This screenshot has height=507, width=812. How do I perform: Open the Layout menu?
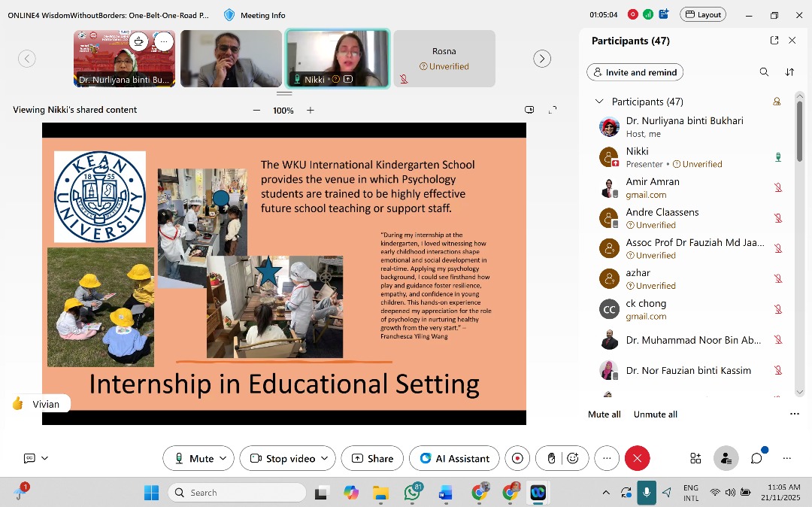[702, 14]
